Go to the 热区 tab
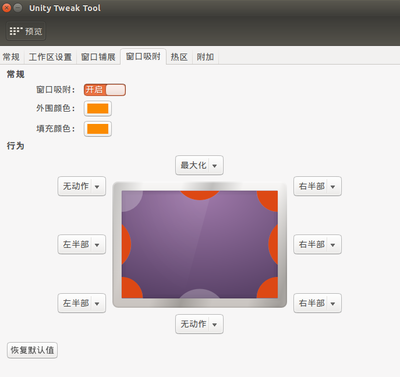The width and height of the screenshot is (400, 377). click(x=179, y=57)
